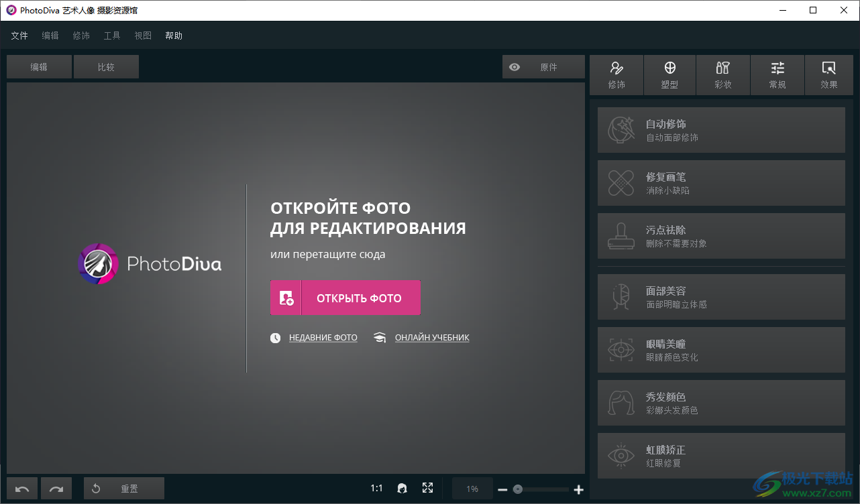Click the redo arrow button
This screenshot has width=860, height=504.
56,489
